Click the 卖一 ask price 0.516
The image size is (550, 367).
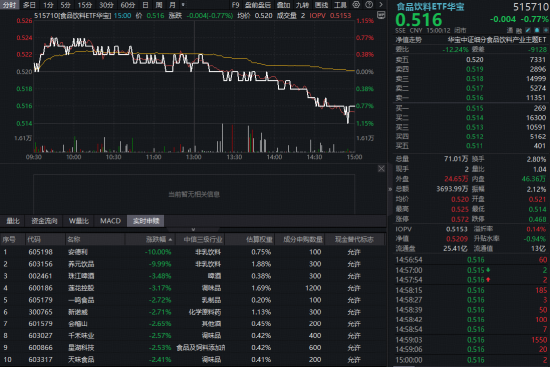[475, 98]
